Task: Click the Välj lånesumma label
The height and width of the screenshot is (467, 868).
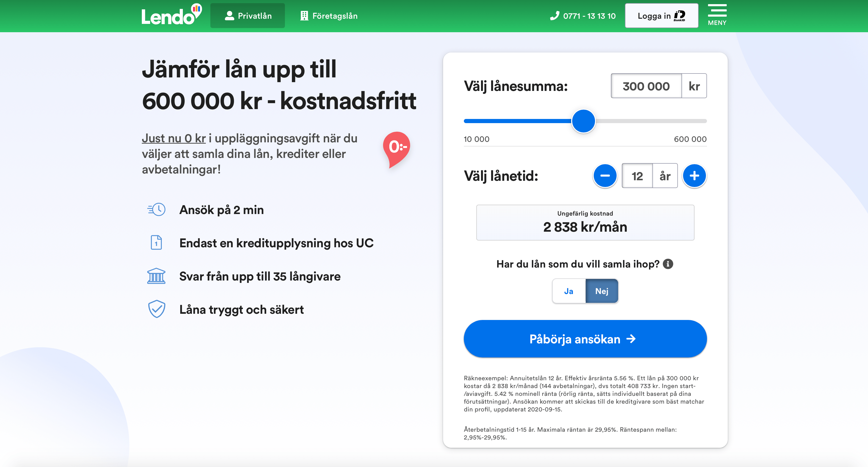Action: (516, 86)
